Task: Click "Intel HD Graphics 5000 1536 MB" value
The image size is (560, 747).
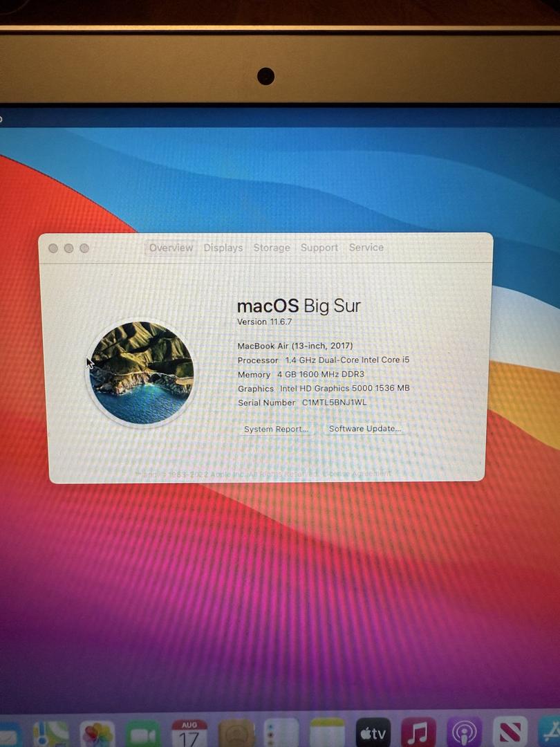Action: (x=345, y=388)
